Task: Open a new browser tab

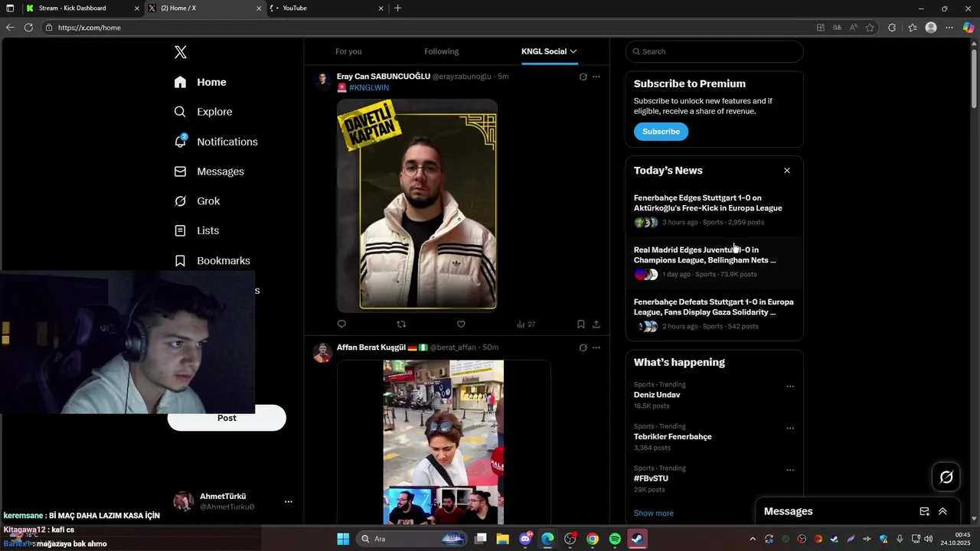Action: click(397, 8)
